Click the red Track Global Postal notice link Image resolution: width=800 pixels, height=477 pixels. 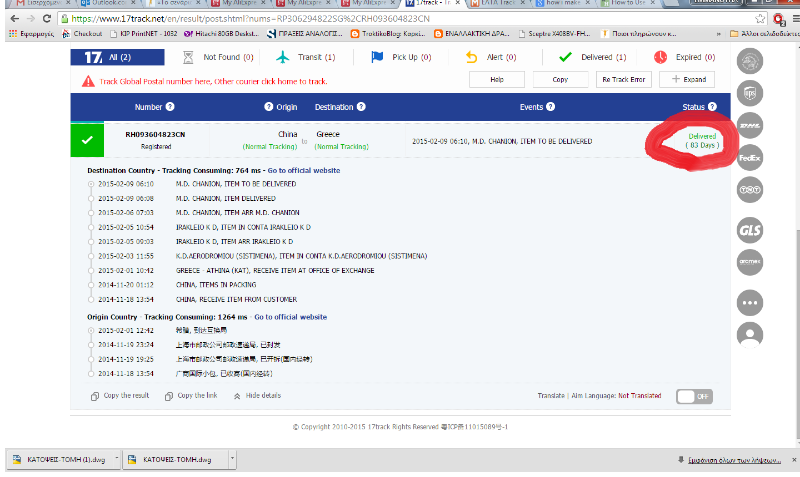point(213,81)
